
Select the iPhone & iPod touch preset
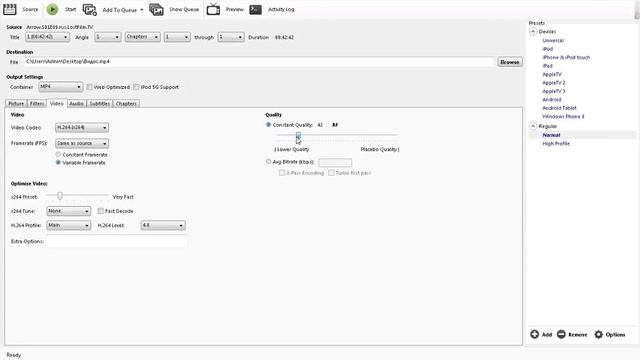tap(566, 57)
